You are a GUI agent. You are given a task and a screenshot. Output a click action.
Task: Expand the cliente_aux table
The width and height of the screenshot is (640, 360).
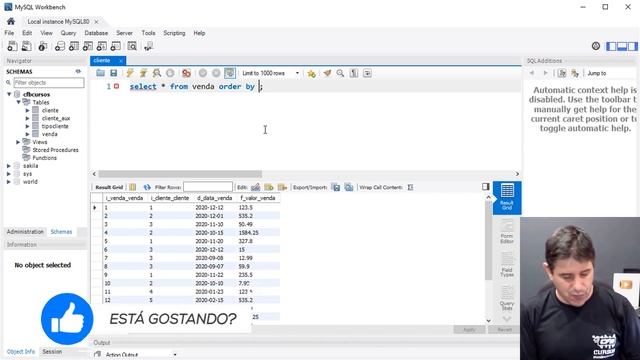click(27, 118)
